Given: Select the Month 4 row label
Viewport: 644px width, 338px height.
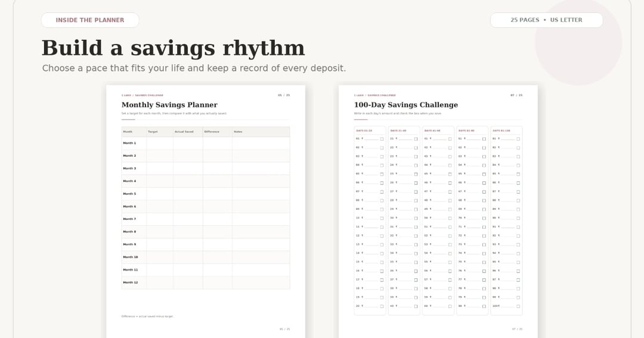Looking at the screenshot, I should 129,181.
